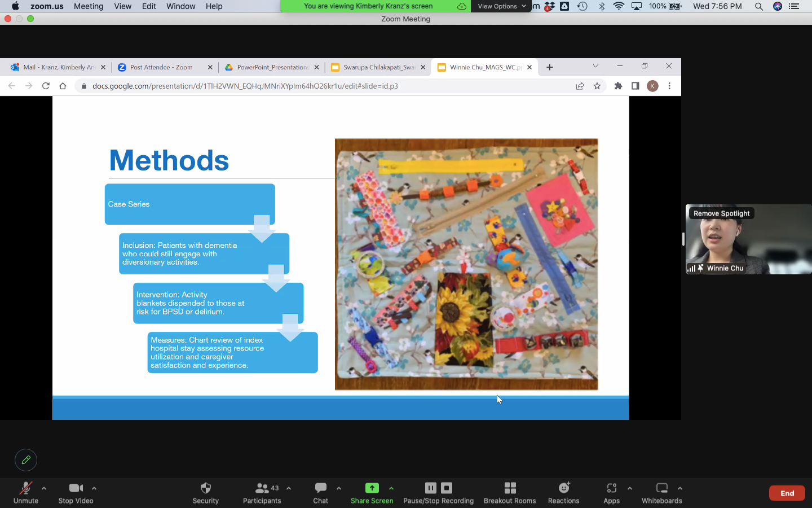Show the Participants panel
The height and width of the screenshot is (508, 812).
[x=262, y=493]
